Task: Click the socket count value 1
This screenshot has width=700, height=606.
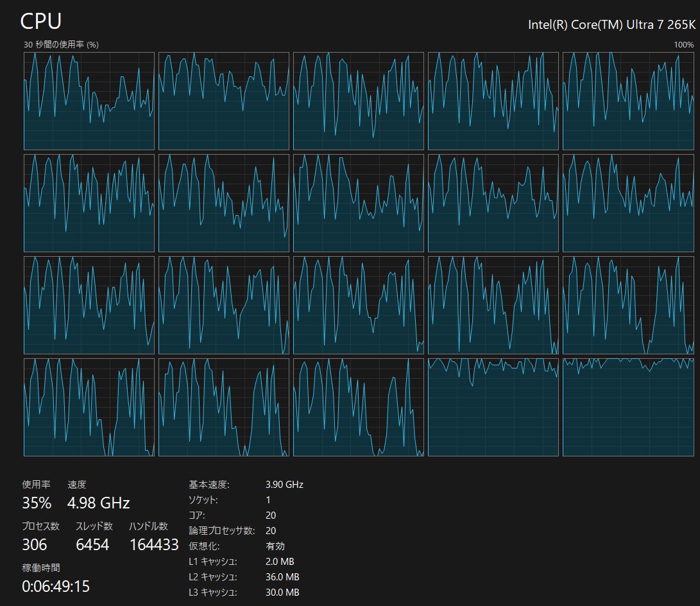Action: coord(268,499)
